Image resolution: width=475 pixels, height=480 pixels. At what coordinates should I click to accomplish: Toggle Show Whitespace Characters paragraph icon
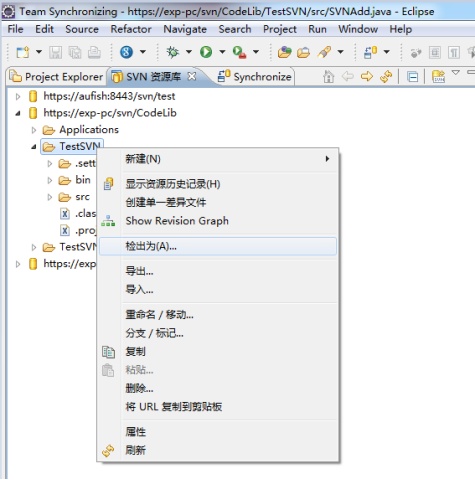454,52
